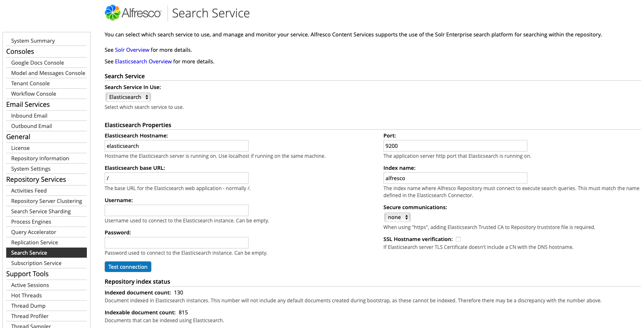The height and width of the screenshot is (328, 644).
Task: Click the Password input box
Action: coord(177,243)
